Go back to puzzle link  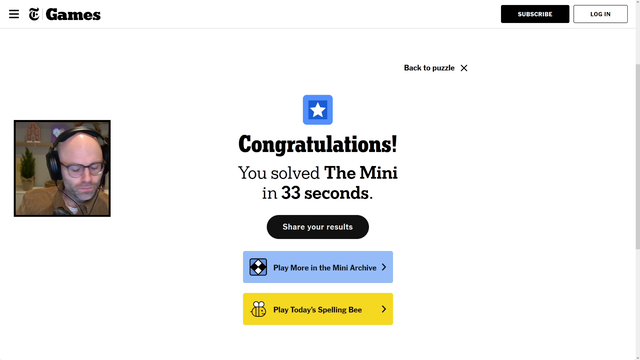(x=429, y=68)
